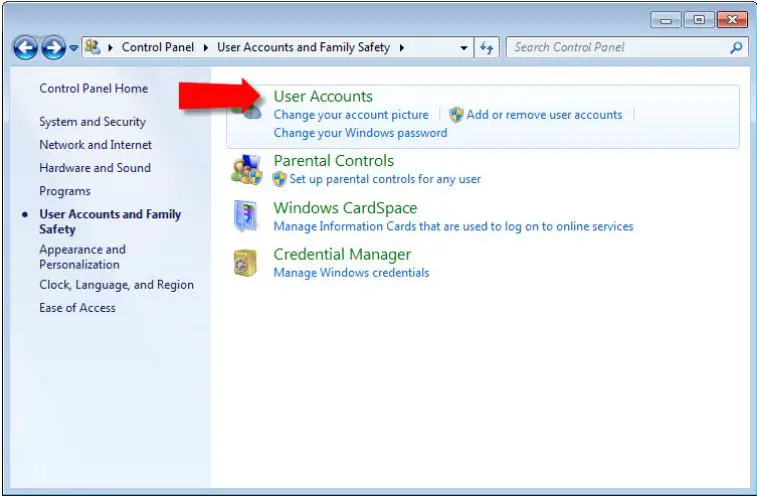Click Change your Windows password
Screen dimensions: 757x496
tap(360, 133)
